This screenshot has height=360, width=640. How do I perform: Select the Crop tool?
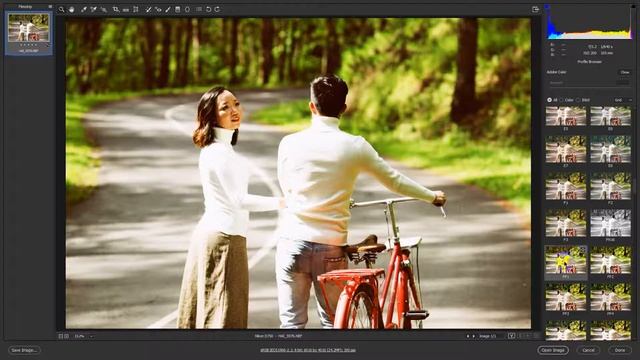[x=116, y=9]
